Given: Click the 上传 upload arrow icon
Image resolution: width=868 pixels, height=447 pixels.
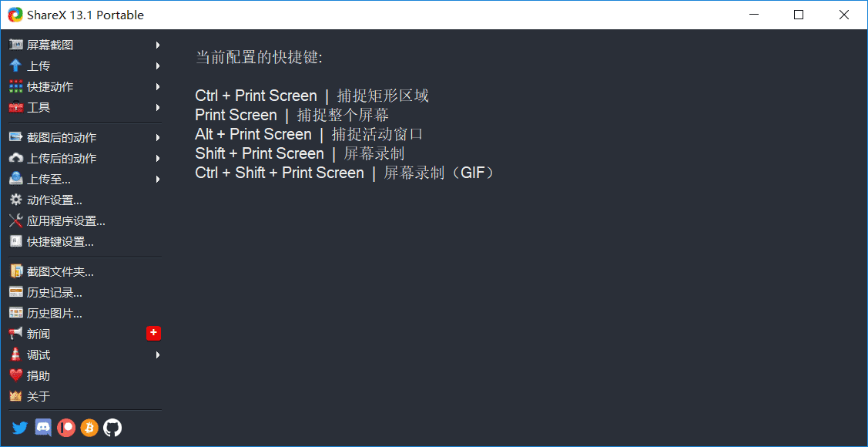Looking at the screenshot, I should coord(17,66).
